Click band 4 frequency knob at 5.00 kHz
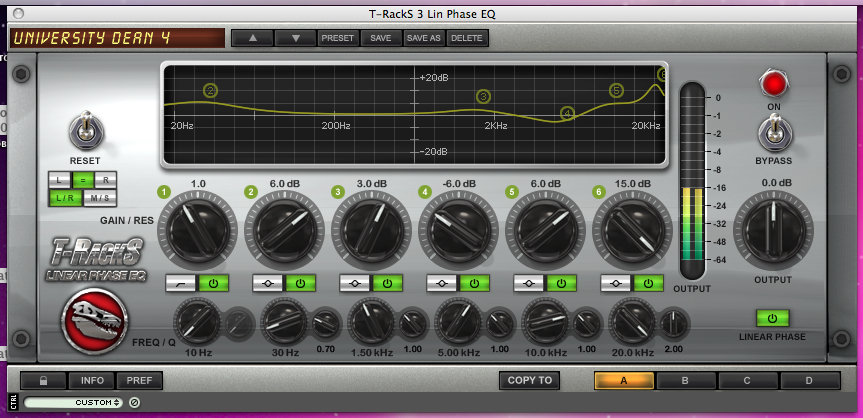The image size is (863, 418). pyautogui.click(x=458, y=321)
